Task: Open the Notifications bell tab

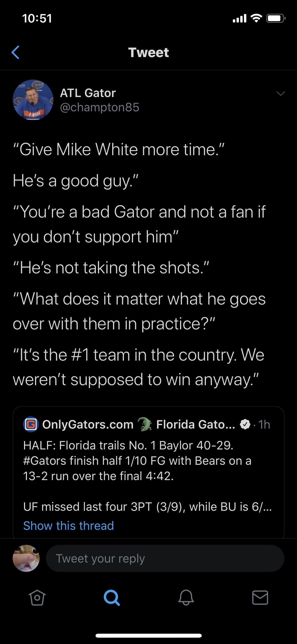Action: point(186,597)
